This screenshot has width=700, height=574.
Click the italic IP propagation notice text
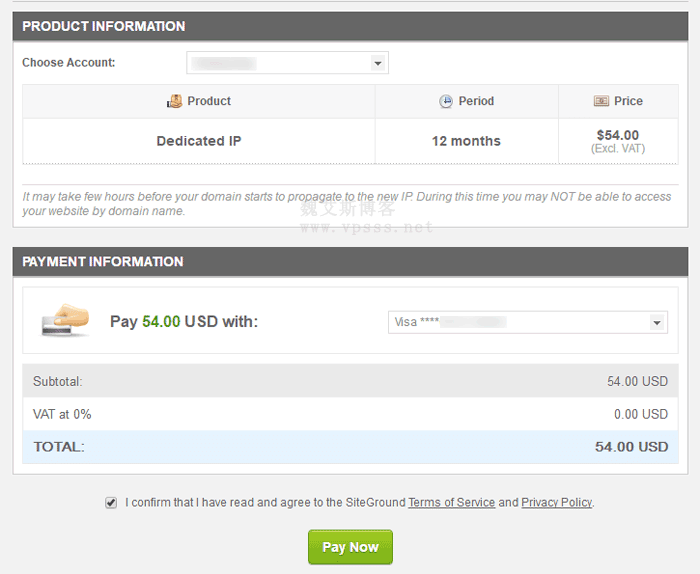[347, 203]
